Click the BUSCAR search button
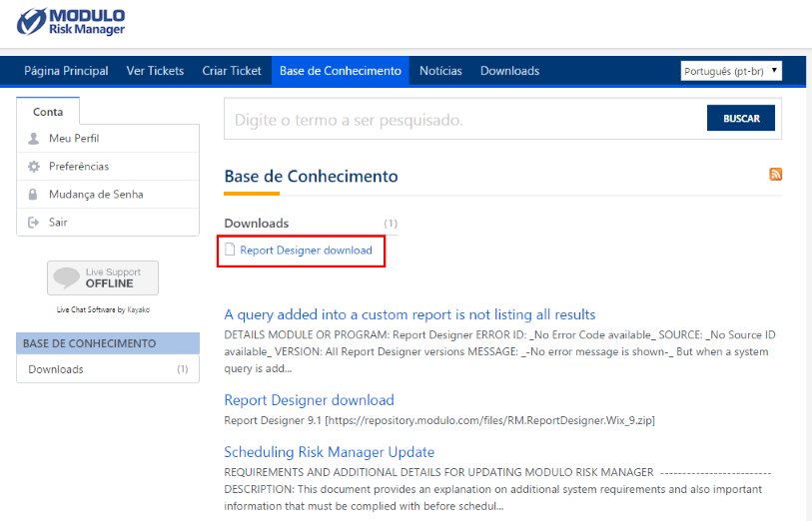Viewport: 812px width, 521px height. (x=740, y=118)
